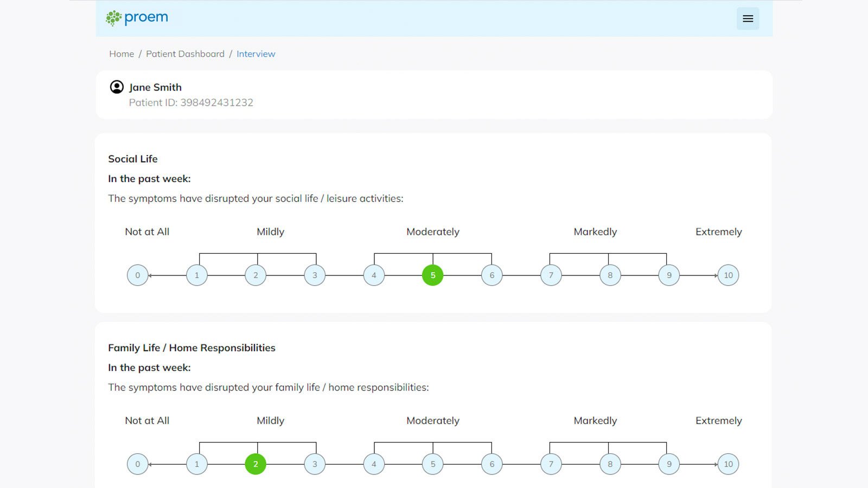Select the green 5 in Social Life
Screen dimensions: 868x488
pos(433,275)
